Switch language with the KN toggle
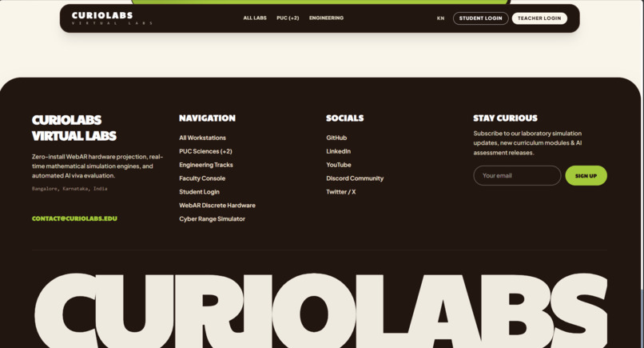Image resolution: width=644 pixels, height=348 pixels. [x=440, y=18]
